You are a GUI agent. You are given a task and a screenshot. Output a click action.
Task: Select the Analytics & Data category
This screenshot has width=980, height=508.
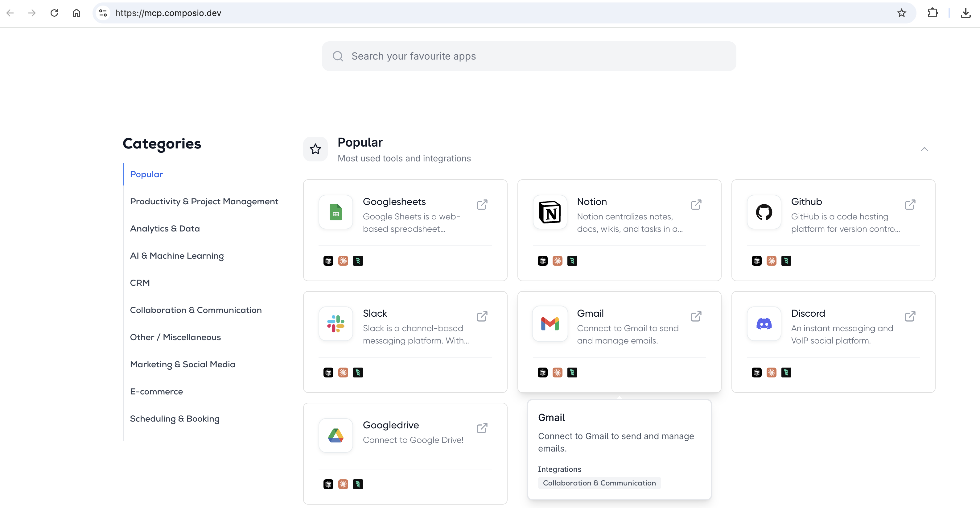click(165, 228)
